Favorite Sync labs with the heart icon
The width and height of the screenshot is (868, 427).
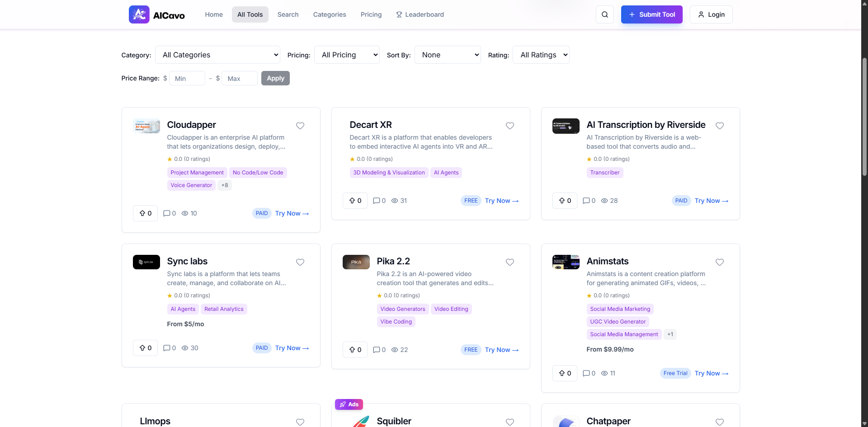(300, 262)
